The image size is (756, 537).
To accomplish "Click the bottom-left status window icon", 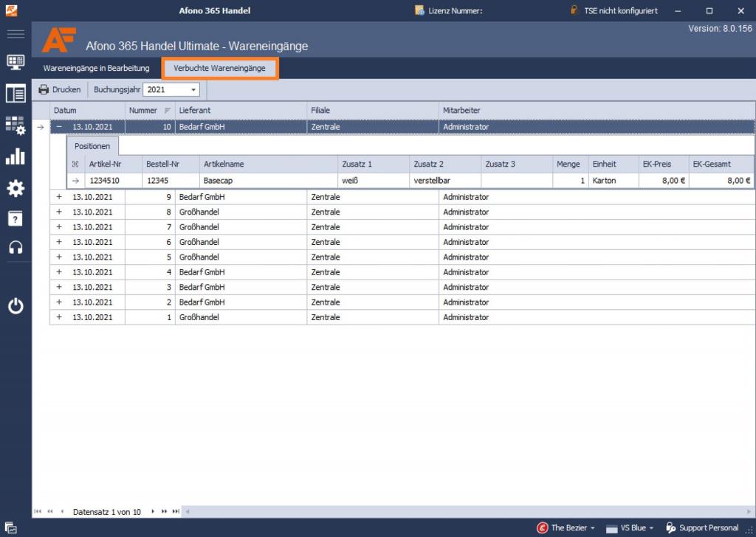I will [10, 528].
